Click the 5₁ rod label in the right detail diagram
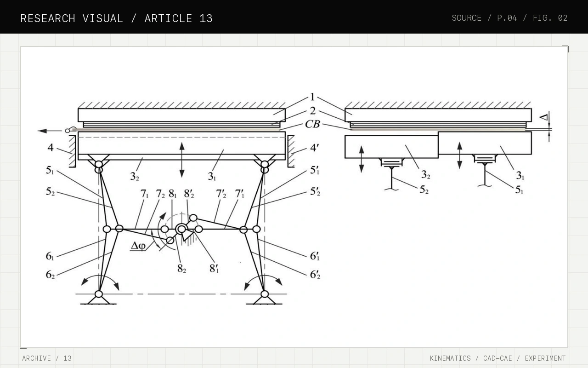 point(519,190)
